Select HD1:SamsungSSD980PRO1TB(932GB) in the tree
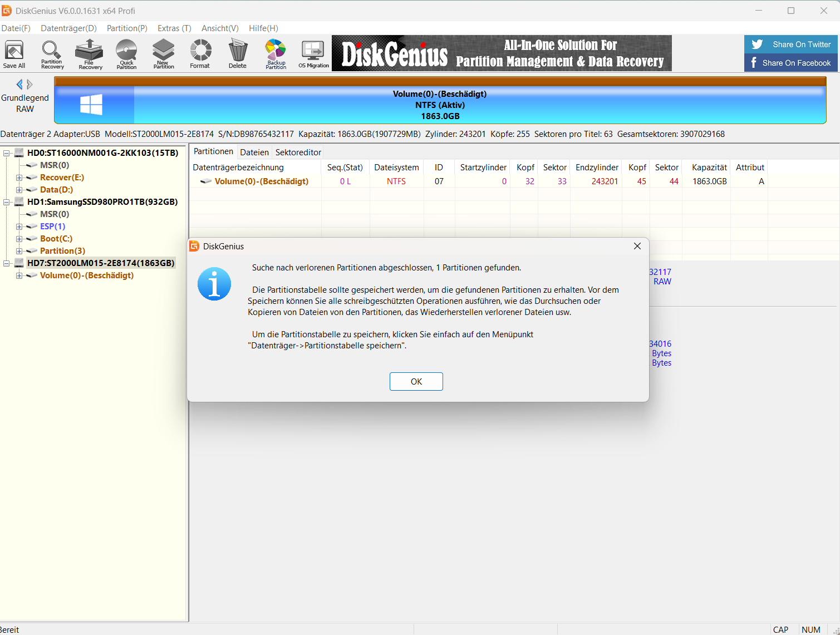The height and width of the screenshot is (635, 840). pyautogui.click(x=102, y=202)
